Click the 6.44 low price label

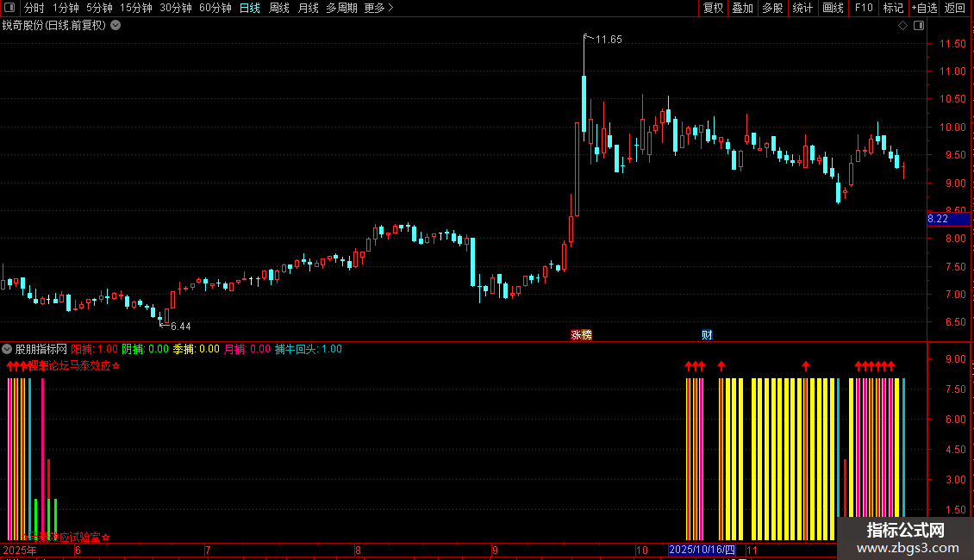[181, 326]
